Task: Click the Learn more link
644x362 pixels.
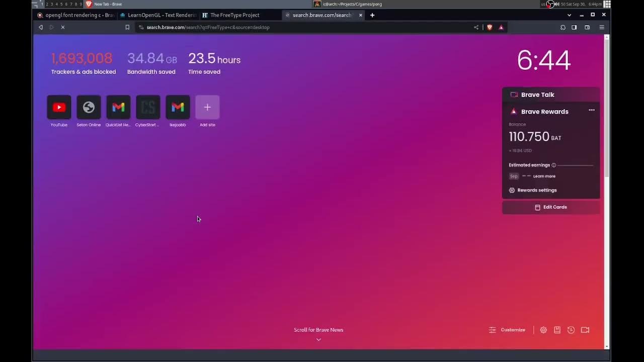Action: [544, 176]
